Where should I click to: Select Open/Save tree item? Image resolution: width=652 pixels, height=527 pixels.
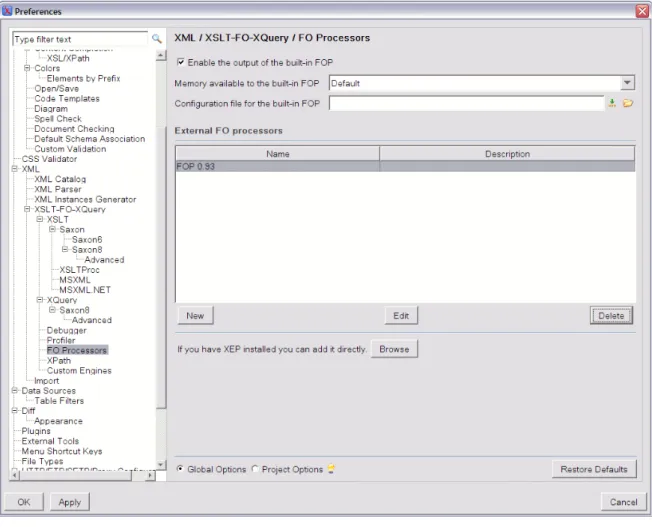coord(57,88)
